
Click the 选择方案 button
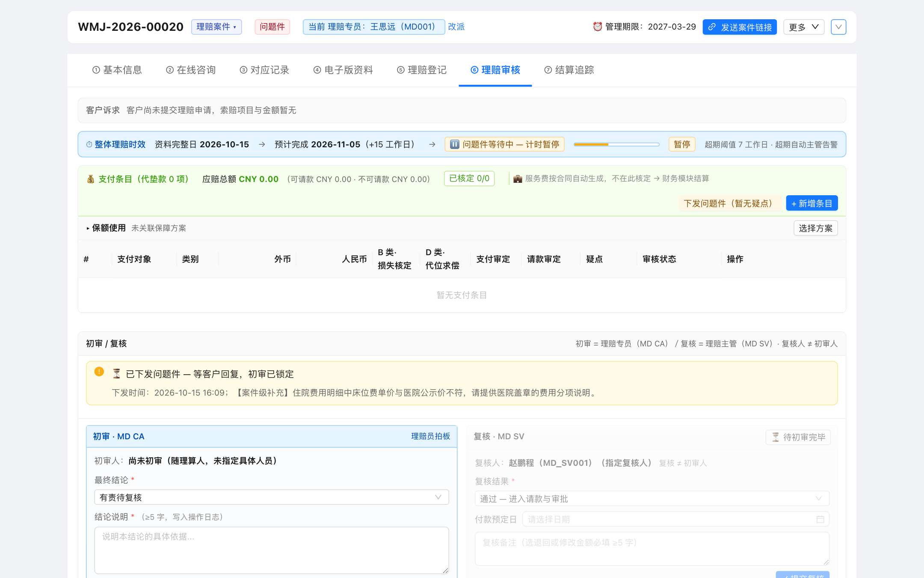pyautogui.click(x=816, y=228)
